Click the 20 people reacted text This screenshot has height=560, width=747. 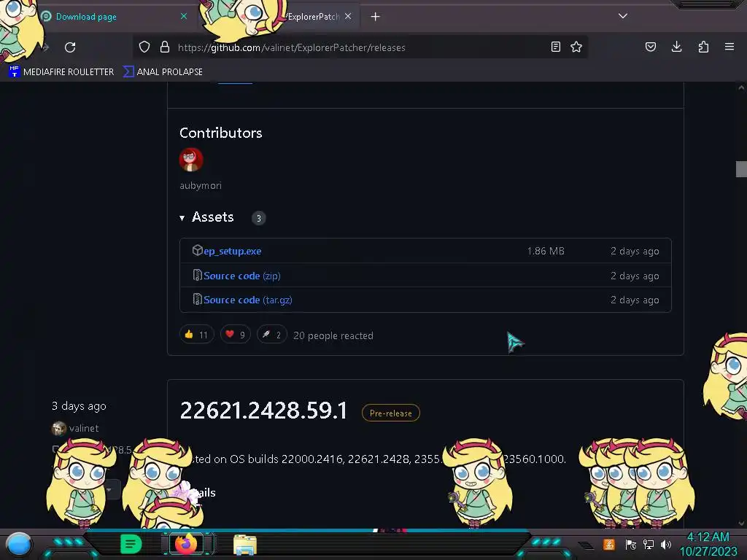pos(333,335)
